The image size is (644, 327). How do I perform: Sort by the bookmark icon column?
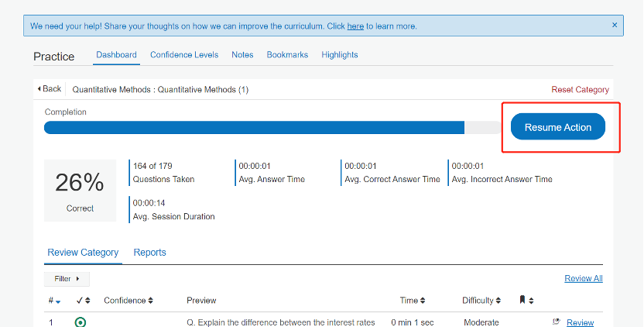(x=526, y=301)
